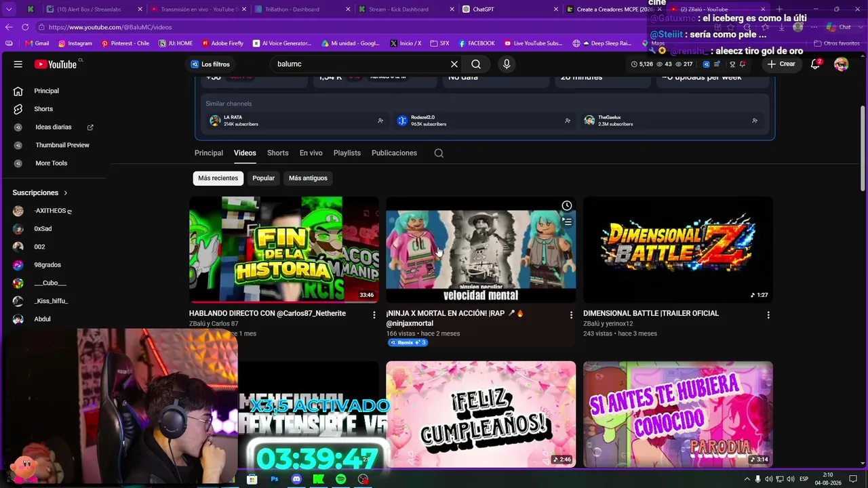The width and height of the screenshot is (868, 488).
Task: Switch to the Publicaciones channel tab
Action: [x=394, y=153]
